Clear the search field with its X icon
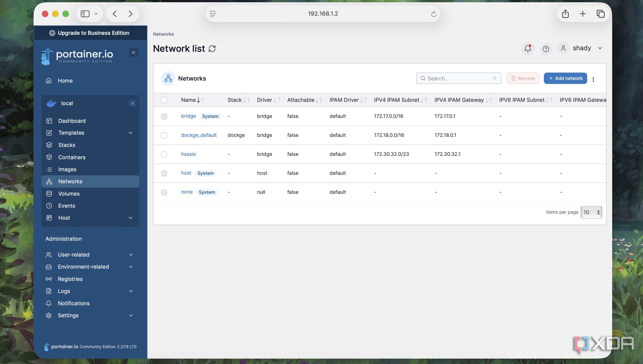Screen dimensions: 643x364 point(494,78)
